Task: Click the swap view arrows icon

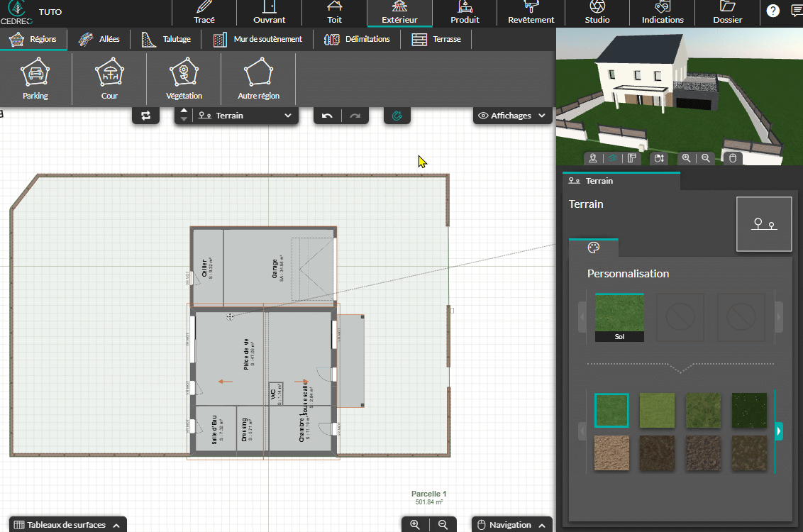Action: [146, 116]
